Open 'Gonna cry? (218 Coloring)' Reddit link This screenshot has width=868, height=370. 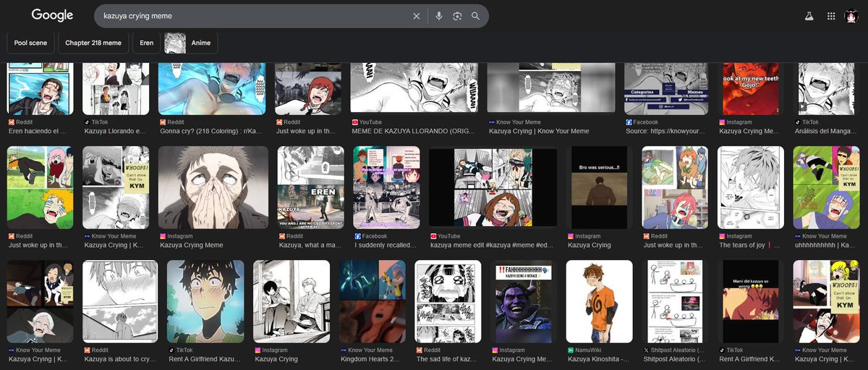[x=212, y=132]
